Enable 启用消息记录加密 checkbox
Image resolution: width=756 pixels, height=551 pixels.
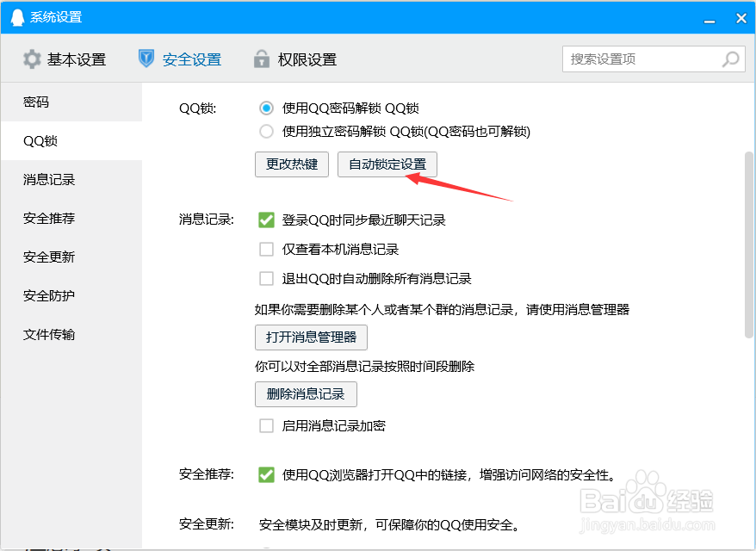coord(266,425)
